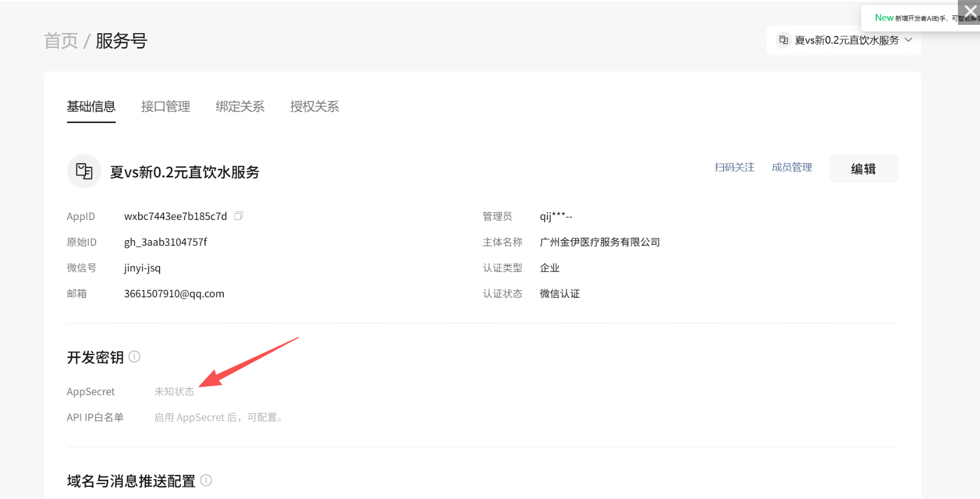Copy the AppID using the copy icon
The height and width of the screenshot is (499, 980).
239,216
